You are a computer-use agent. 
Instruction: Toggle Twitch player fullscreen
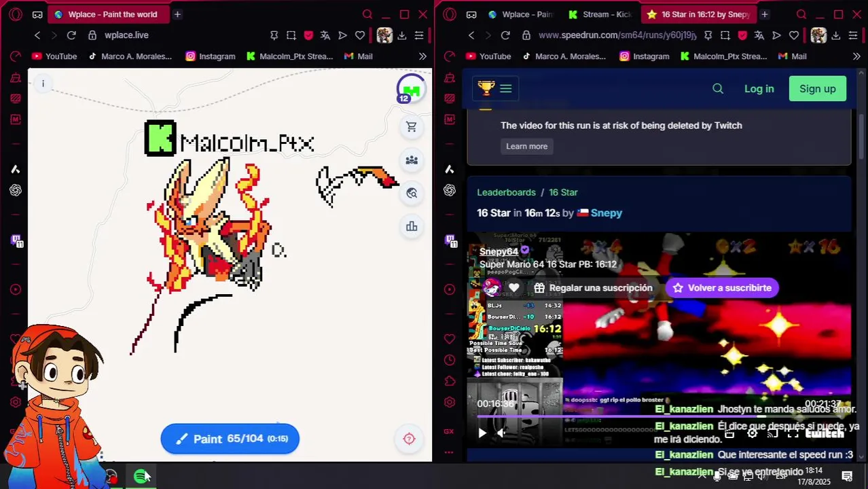pos(793,433)
